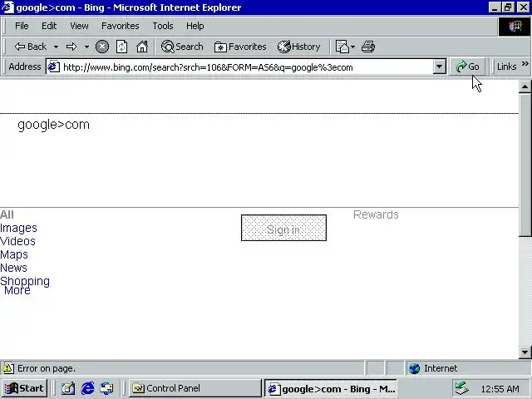
Task: Click the system tray network icon
Action: click(462, 388)
